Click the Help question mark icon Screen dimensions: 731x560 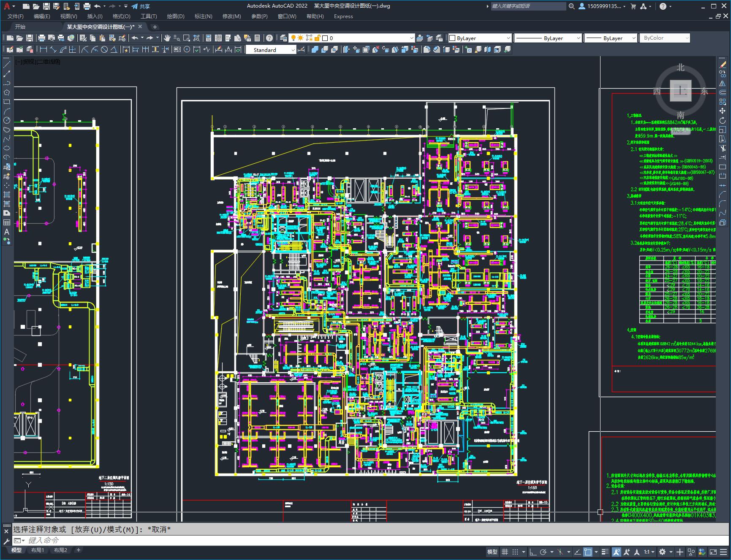269,38
